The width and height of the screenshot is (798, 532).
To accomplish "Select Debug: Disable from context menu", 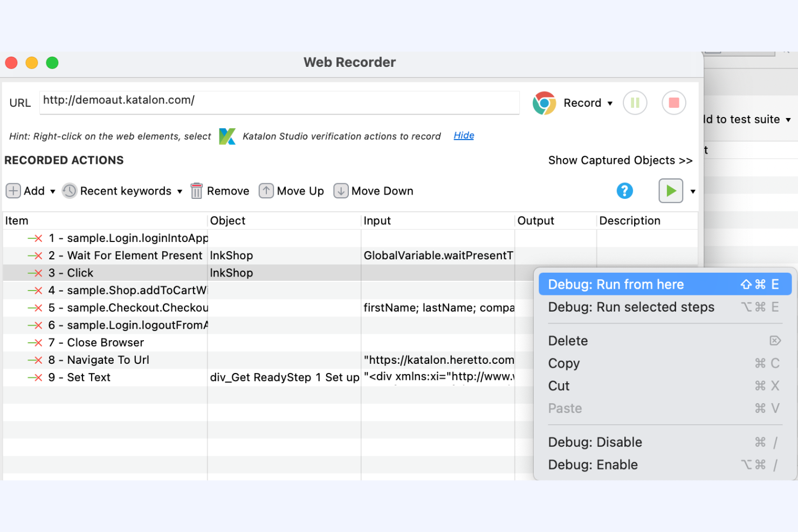I will point(595,442).
